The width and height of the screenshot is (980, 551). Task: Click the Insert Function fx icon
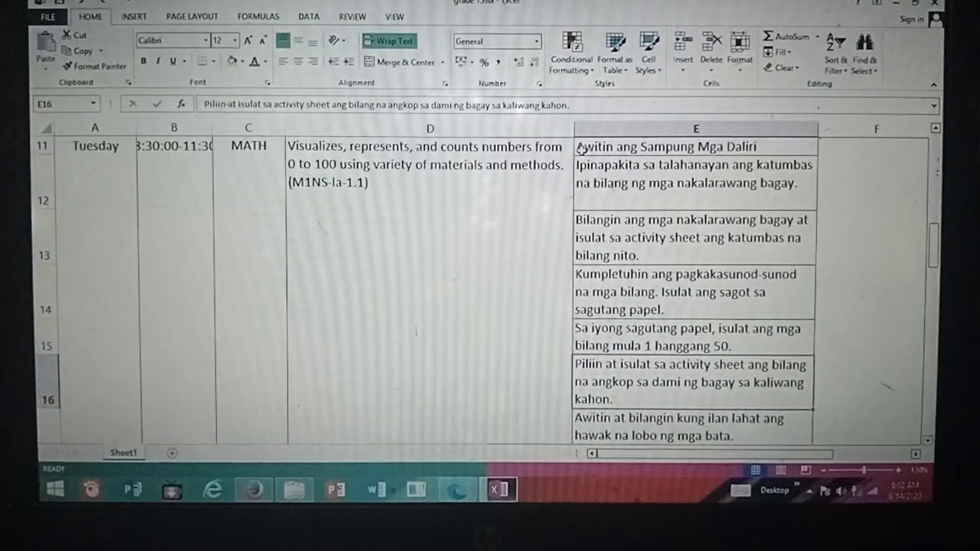pos(181,104)
